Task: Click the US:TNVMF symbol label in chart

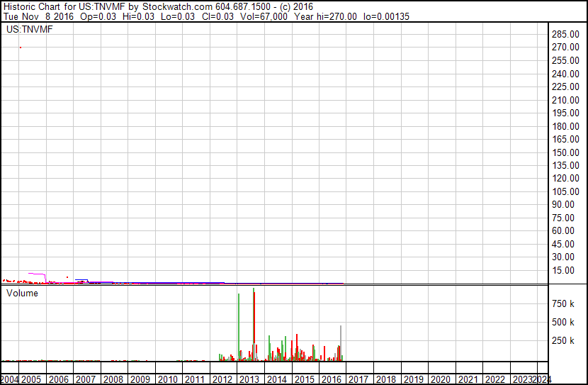Action: pyautogui.click(x=30, y=29)
